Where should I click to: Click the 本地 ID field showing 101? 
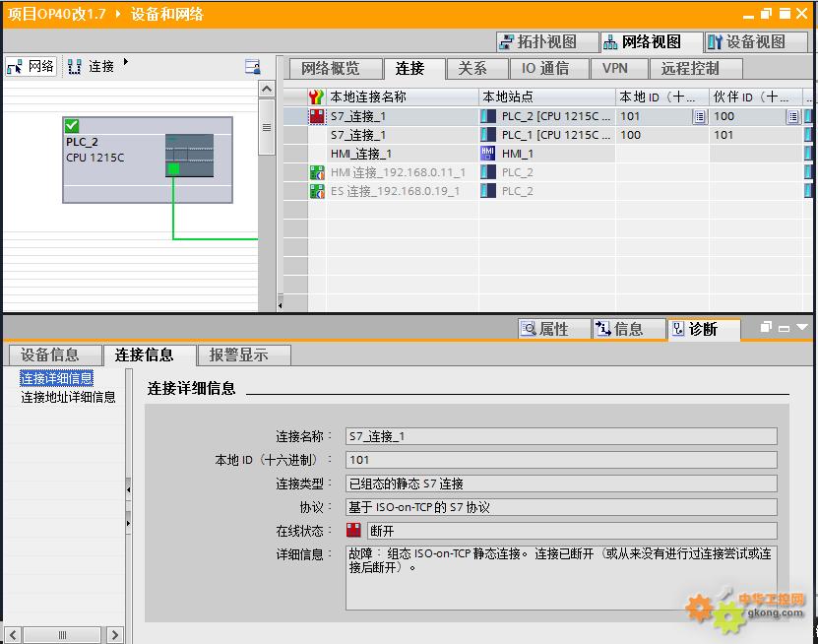(x=561, y=460)
